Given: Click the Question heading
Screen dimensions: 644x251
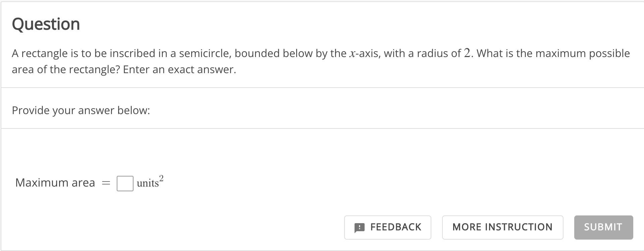Looking at the screenshot, I should pos(46,23).
